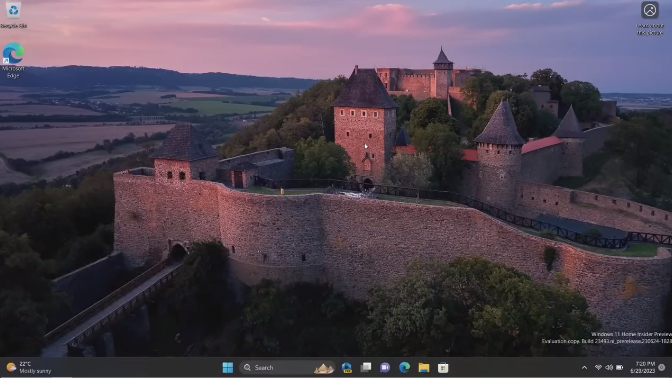
Task: Select the Recycle Bin desktop icon
Action: pyautogui.click(x=13, y=15)
